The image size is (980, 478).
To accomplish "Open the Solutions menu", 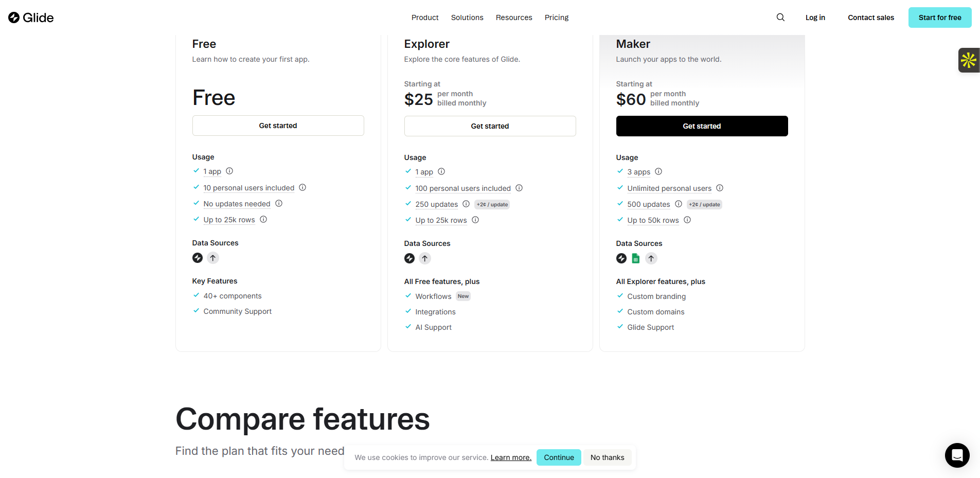I will click(467, 17).
